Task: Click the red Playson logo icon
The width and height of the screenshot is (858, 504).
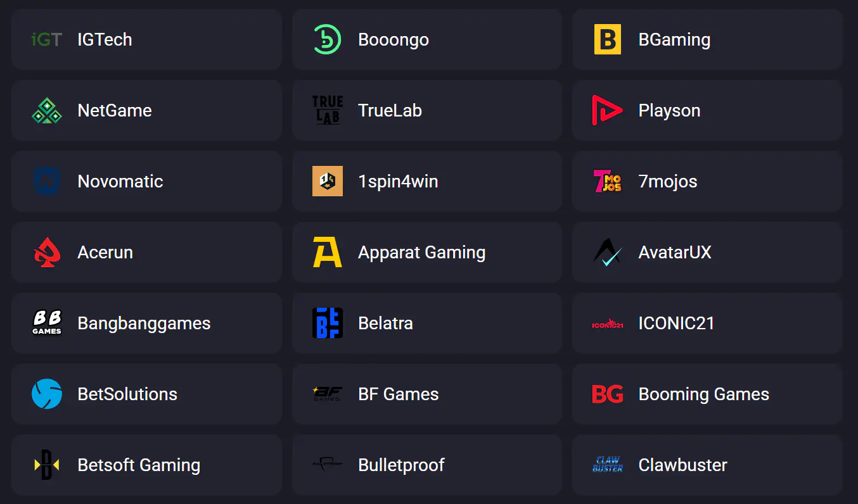Action: pyautogui.click(x=607, y=111)
